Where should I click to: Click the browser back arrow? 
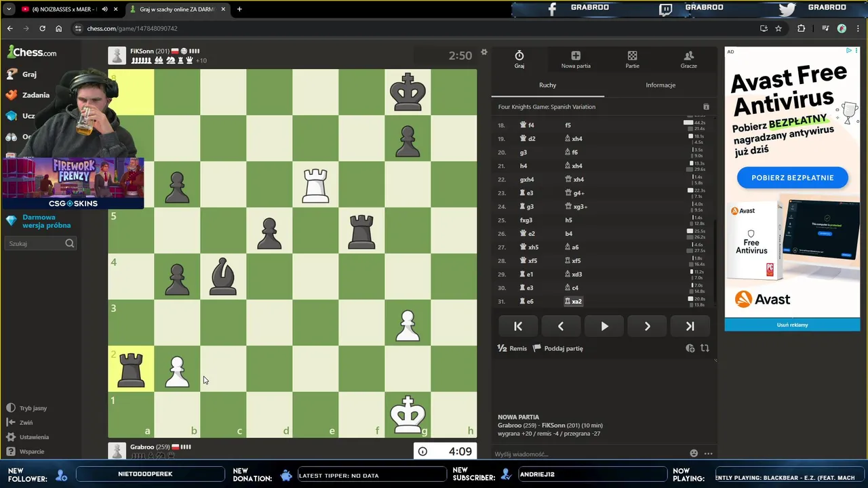pyautogui.click(x=9, y=28)
